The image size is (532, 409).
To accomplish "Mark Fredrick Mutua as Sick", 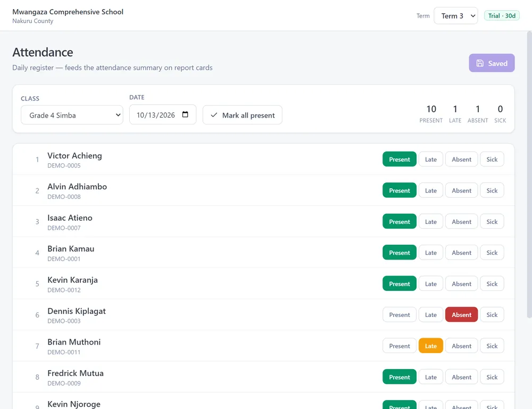I will click(492, 377).
